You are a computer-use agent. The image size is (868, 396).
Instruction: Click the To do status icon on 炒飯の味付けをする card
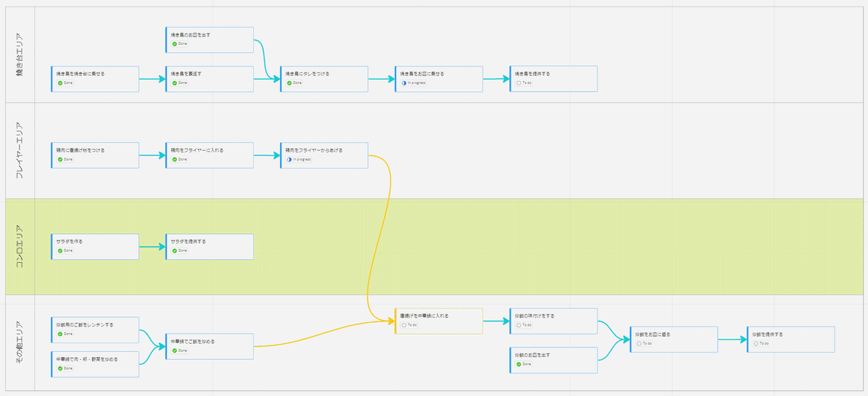tap(519, 325)
